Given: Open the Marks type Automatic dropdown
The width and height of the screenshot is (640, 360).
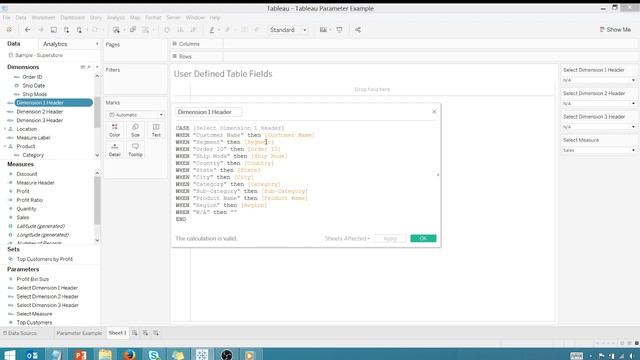Looking at the screenshot, I should coord(135,115).
